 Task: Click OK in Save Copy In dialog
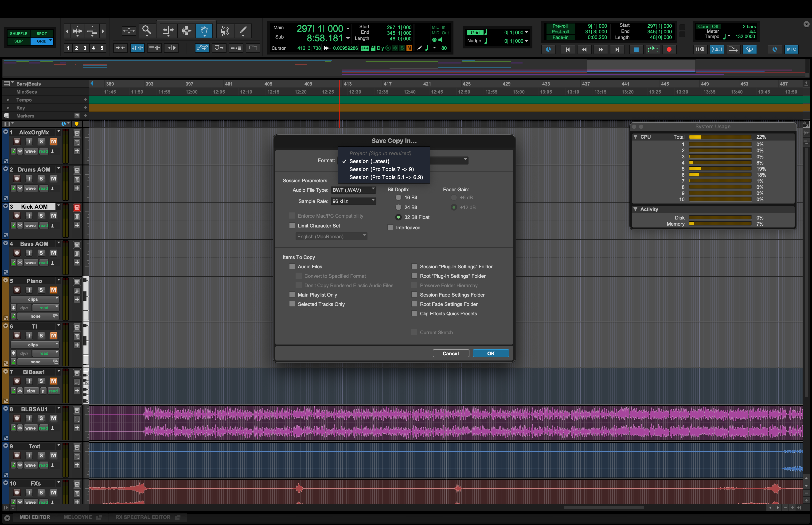(491, 353)
